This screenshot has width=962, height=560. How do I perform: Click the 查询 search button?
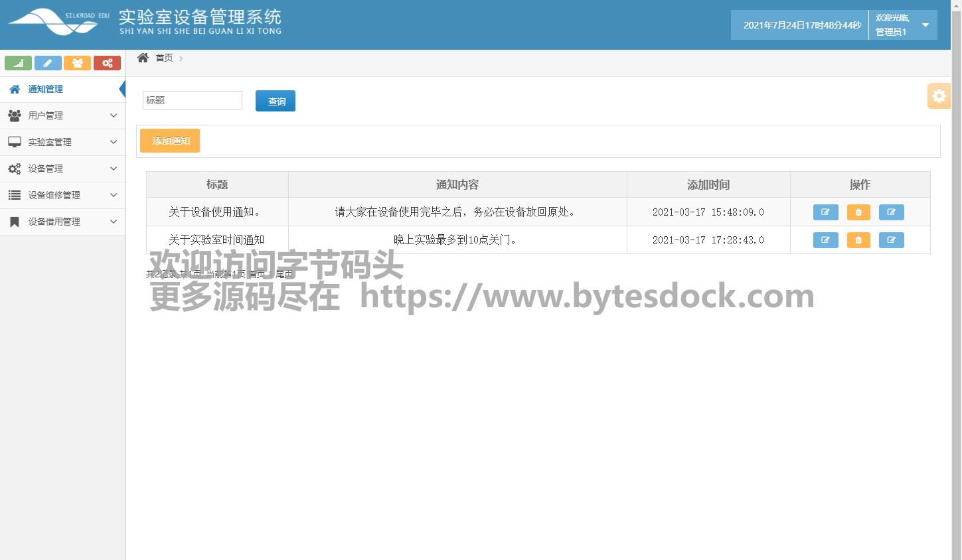coord(276,101)
